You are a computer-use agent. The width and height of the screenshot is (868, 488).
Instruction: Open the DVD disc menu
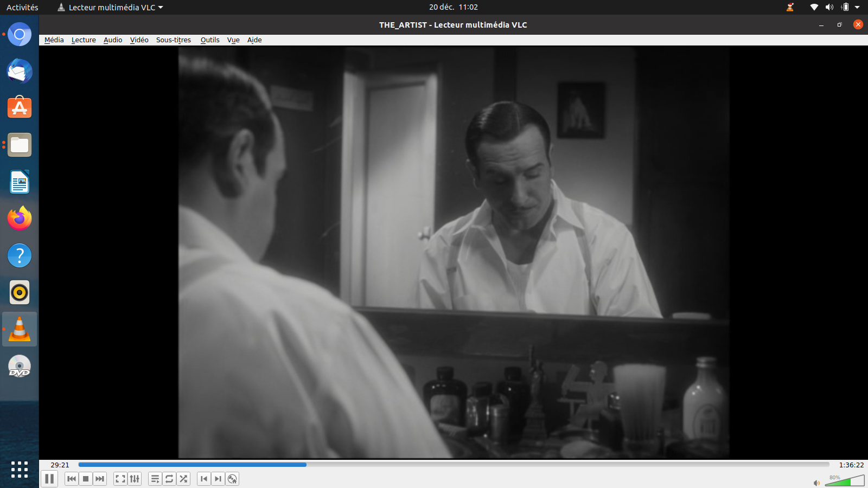pyautogui.click(x=232, y=479)
